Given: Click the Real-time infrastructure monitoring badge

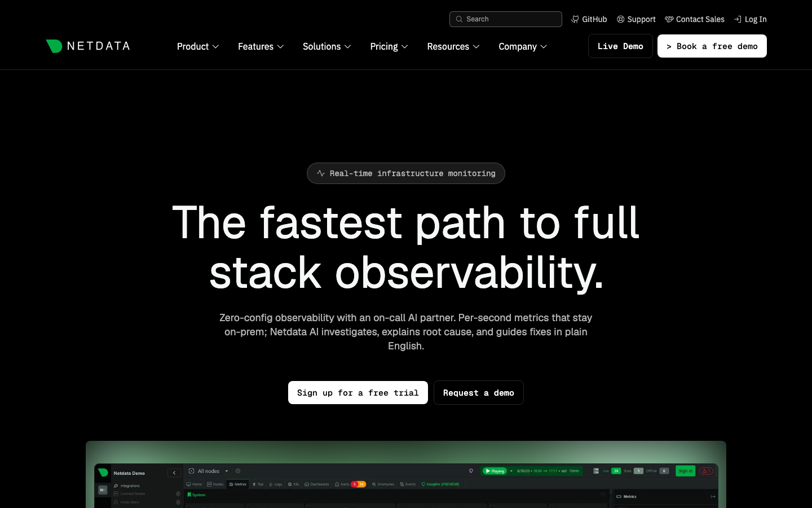Looking at the screenshot, I should coord(406,173).
